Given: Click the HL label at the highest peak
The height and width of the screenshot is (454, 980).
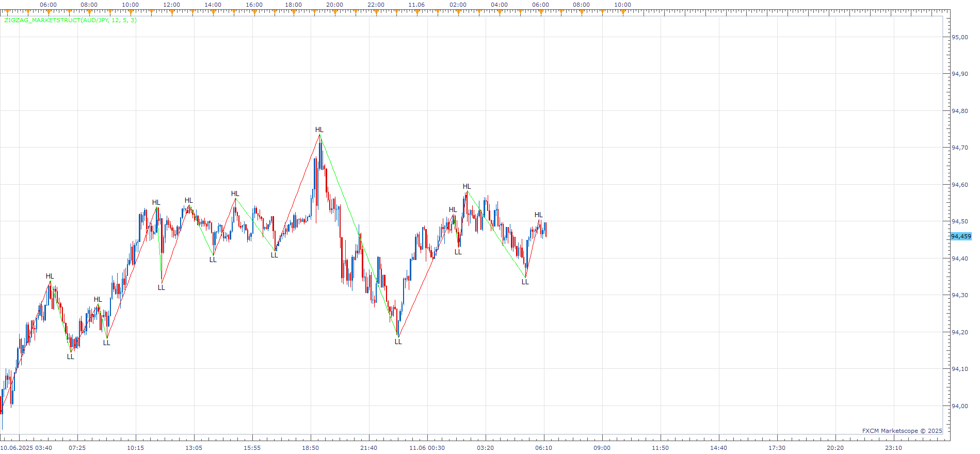Looking at the screenshot, I should tap(319, 130).
